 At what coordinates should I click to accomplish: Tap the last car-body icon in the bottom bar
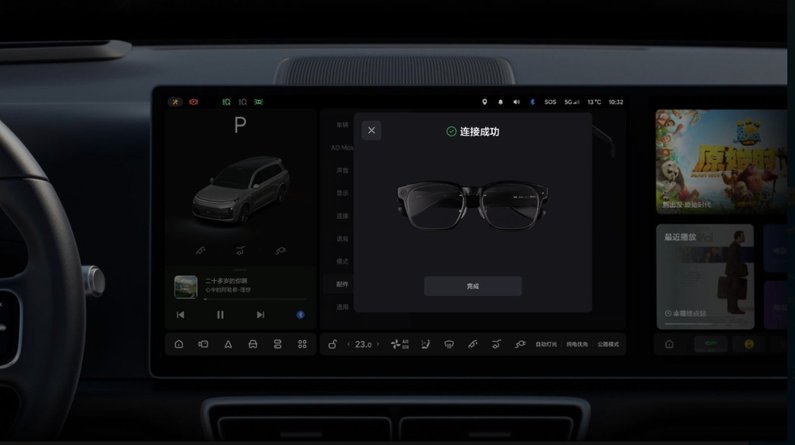tap(520, 344)
